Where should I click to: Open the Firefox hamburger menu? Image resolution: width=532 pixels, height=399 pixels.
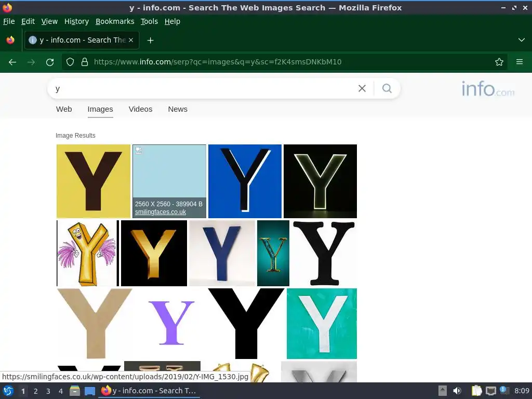(x=520, y=62)
